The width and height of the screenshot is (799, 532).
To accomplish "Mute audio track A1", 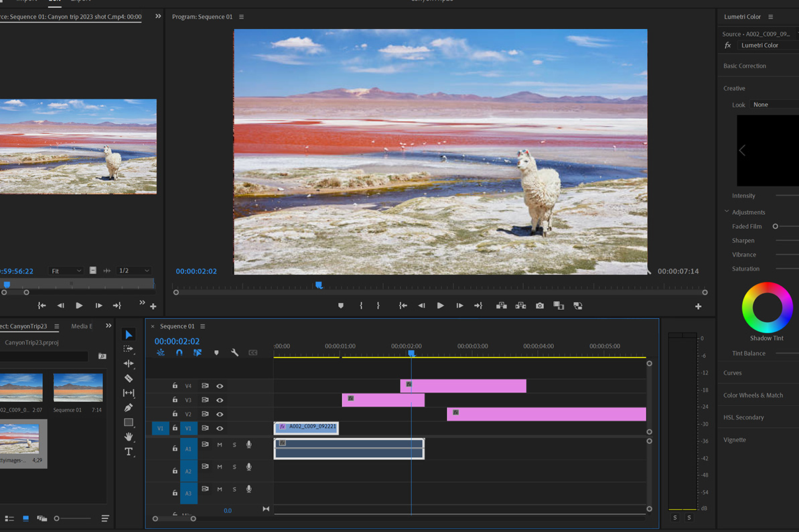I will tap(220, 444).
